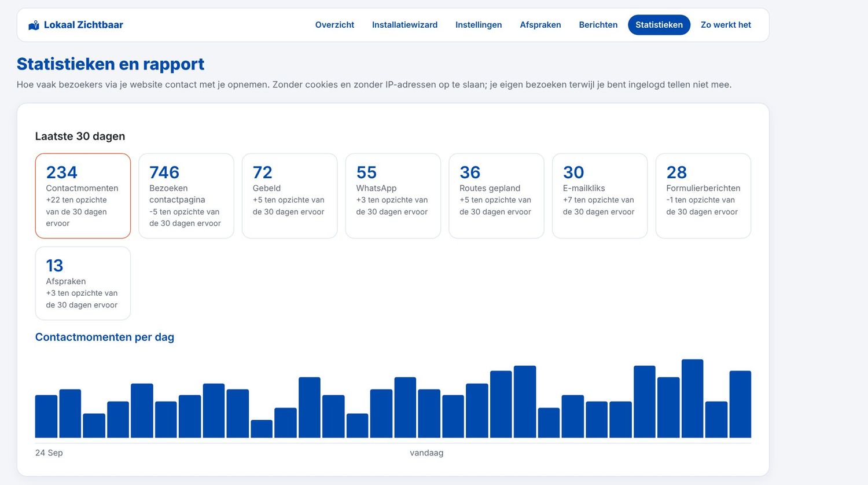Choose the Afspraken card showing 13
Screen dimensions: 868x485
pos(83,284)
